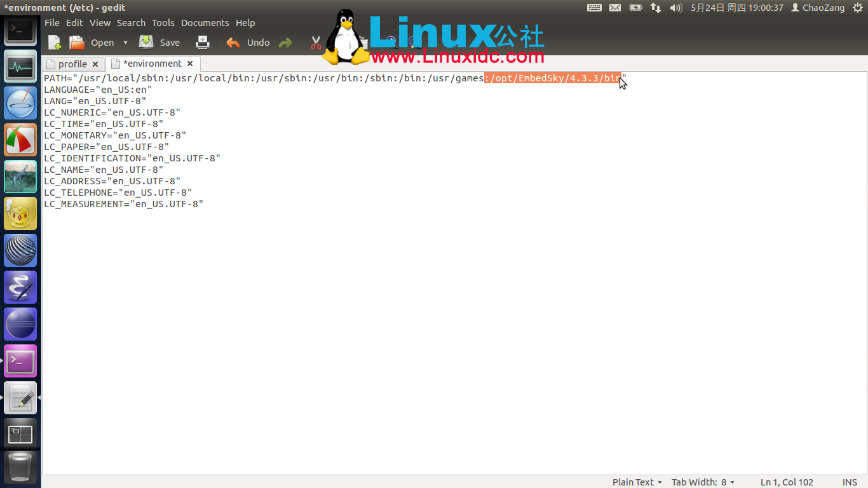
Task: Click the Print icon in gedit toolbar
Action: (203, 43)
